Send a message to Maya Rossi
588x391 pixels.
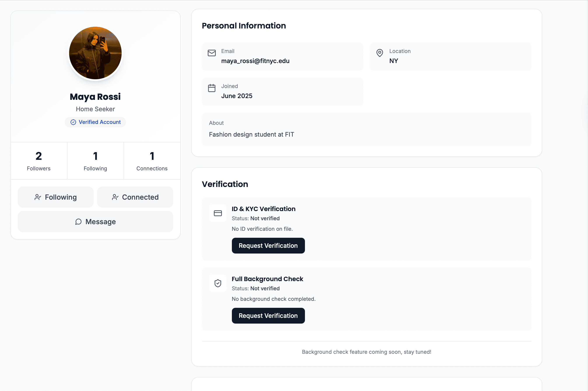[x=95, y=222]
